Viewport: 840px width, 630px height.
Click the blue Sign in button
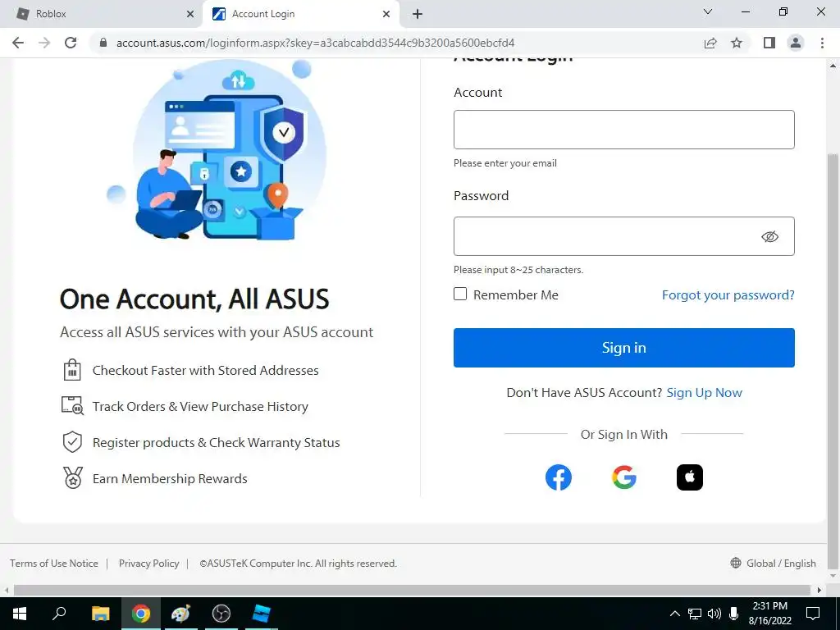coord(624,348)
